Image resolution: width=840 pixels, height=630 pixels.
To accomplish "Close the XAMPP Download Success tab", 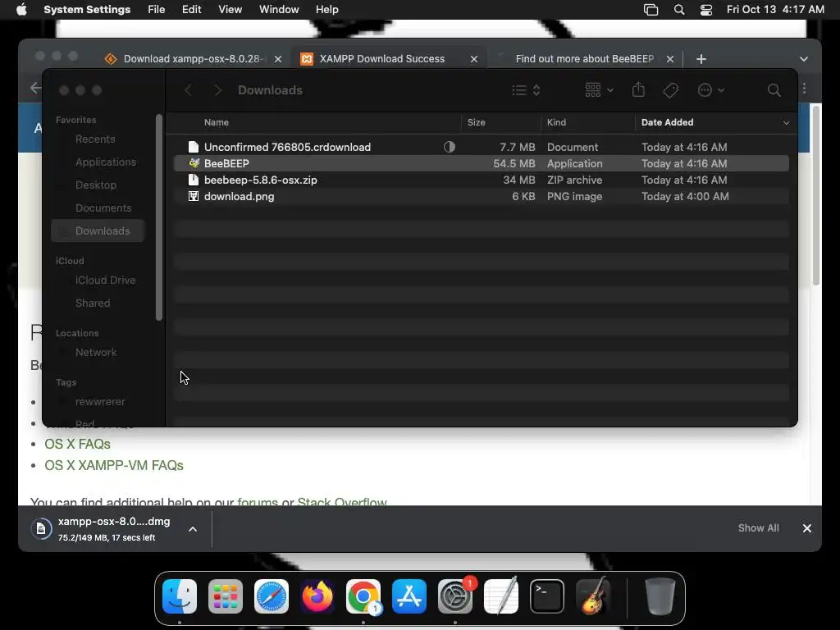I will (x=473, y=59).
